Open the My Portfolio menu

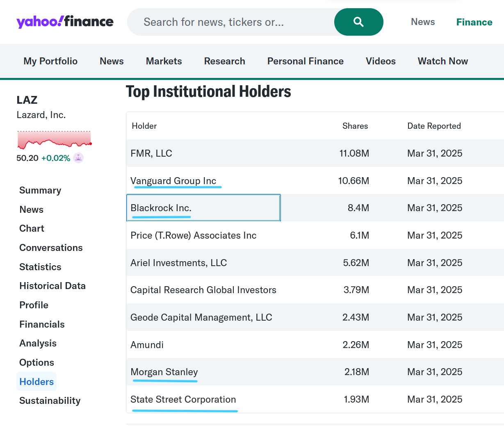(50, 61)
